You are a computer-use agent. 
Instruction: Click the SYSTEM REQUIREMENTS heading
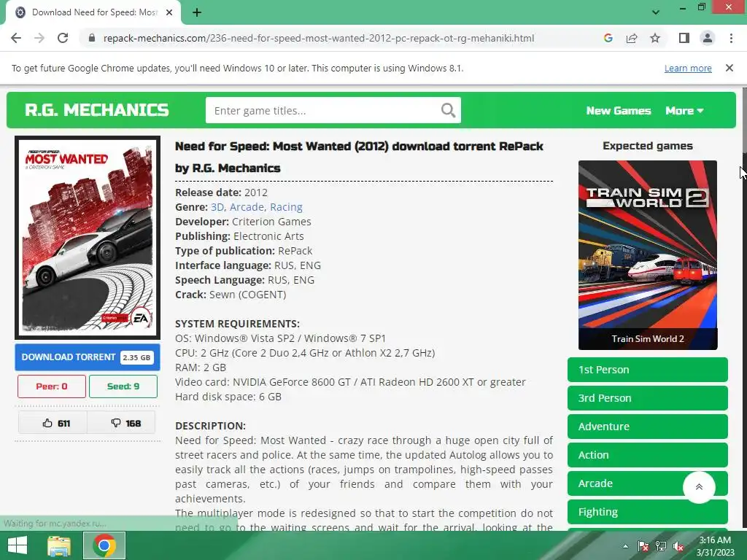pos(237,324)
